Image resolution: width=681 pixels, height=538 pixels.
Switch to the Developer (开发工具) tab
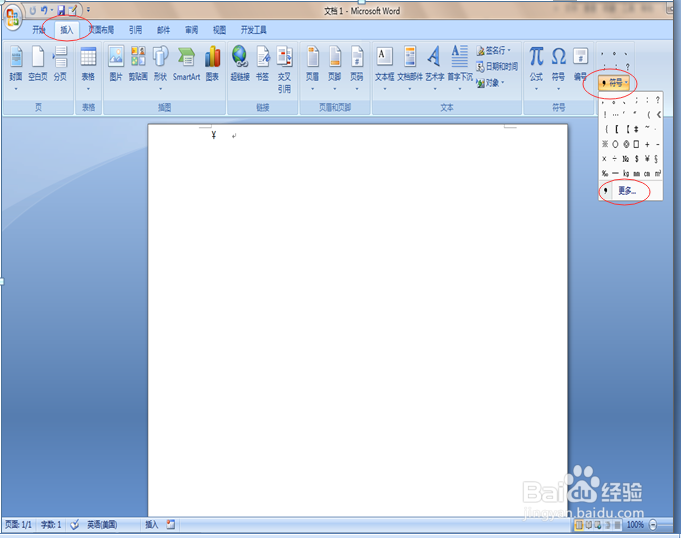tap(254, 30)
